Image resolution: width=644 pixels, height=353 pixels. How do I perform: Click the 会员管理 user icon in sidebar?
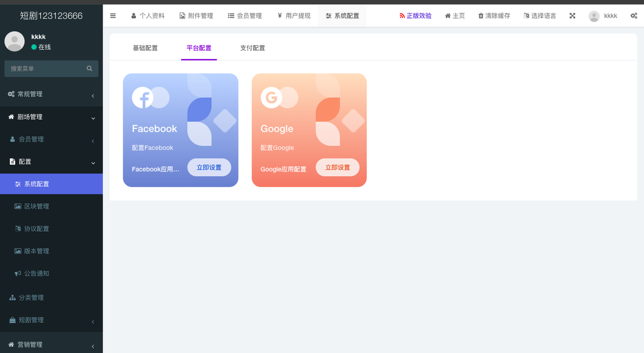13,139
